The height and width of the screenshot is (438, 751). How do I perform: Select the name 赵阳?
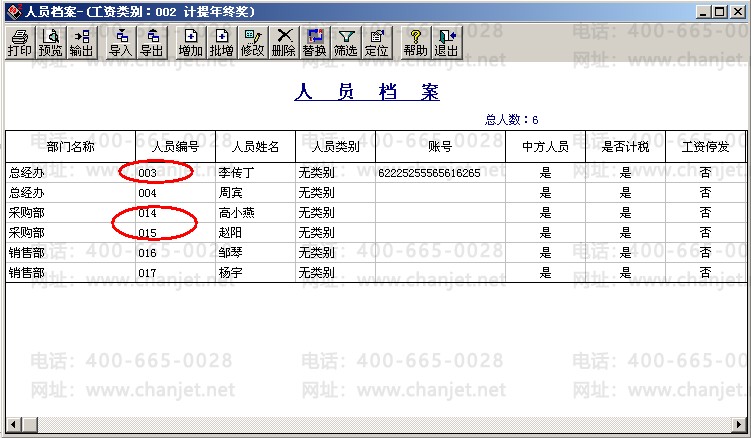pyautogui.click(x=230, y=233)
